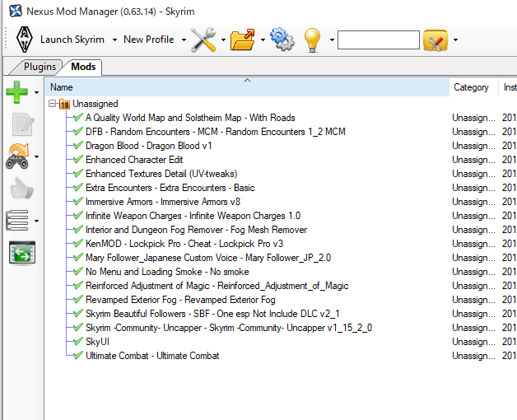Click the wrench and screwdriver tools icon

click(203, 40)
